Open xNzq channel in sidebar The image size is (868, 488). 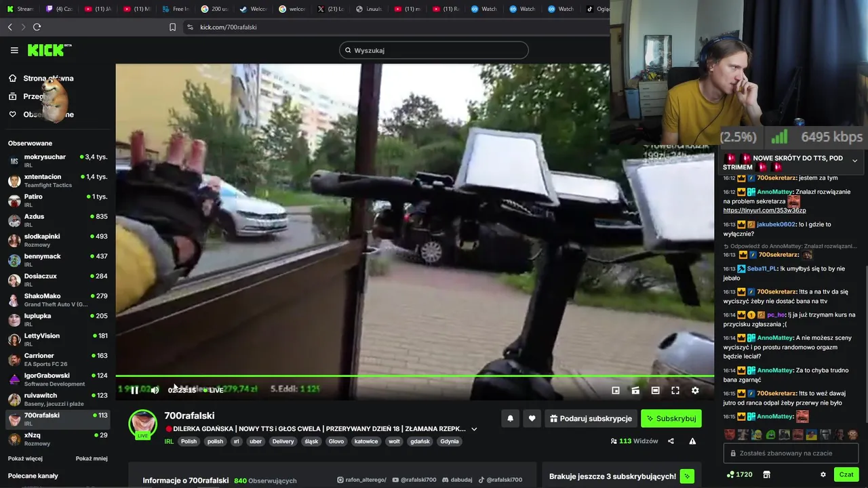[57, 439]
